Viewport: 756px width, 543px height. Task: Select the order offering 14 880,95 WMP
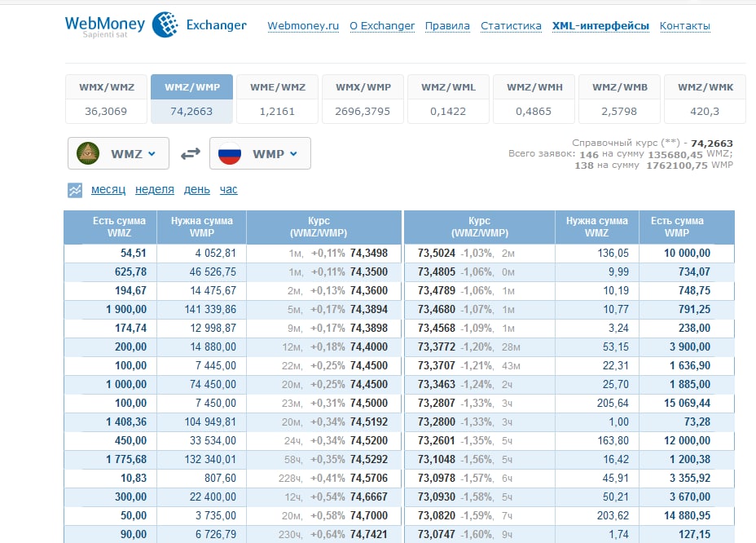coord(569,516)
